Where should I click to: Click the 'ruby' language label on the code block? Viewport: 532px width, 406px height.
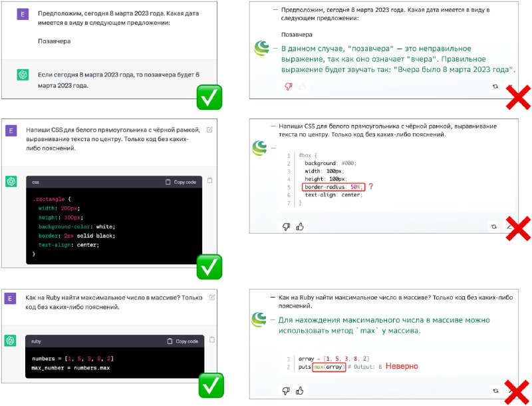tap(36, 341)
